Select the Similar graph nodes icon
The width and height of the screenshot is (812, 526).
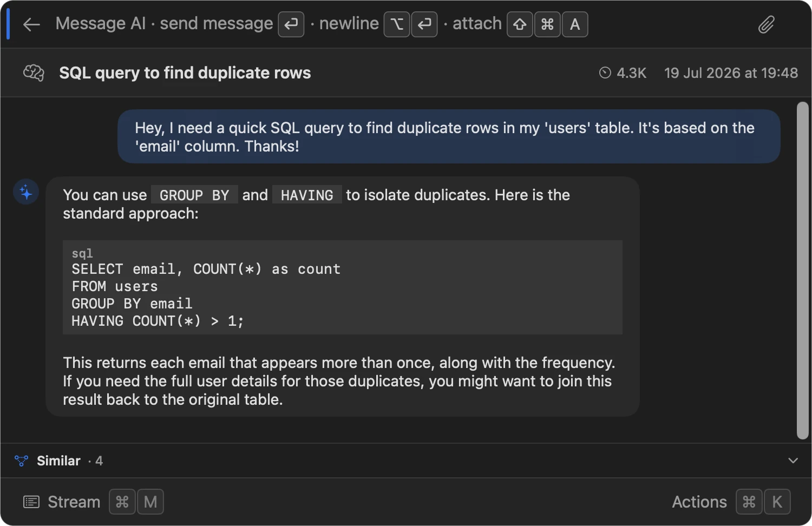pos(21,461)
